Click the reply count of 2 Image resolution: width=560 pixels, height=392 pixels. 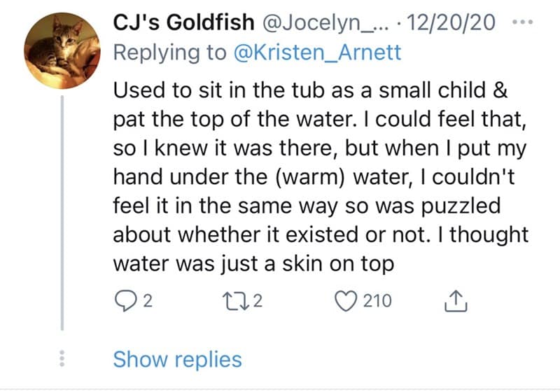[x=147, y=302]
